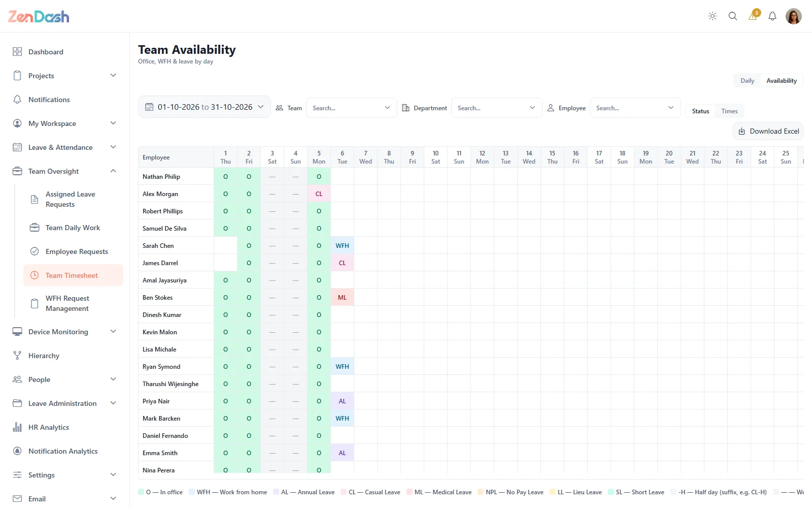The width and height of the screenshot is (812, 508).
Task: Open the notifications bell icon in header
Action: tap(772, 16)
